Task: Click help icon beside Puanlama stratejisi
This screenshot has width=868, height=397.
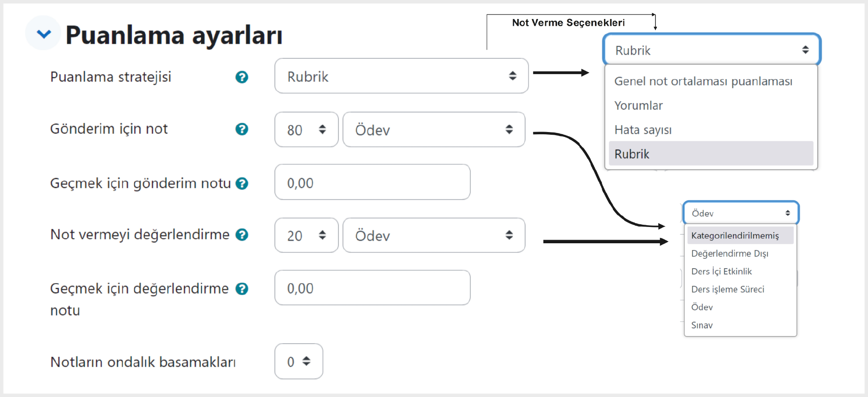Action: tap(242, 77)
